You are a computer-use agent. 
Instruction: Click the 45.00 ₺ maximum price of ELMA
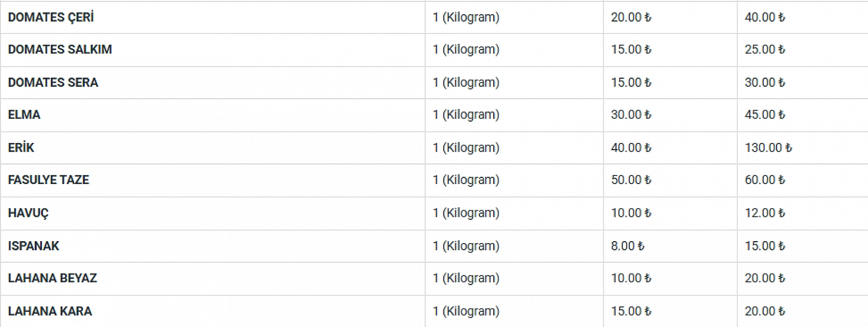765,115
